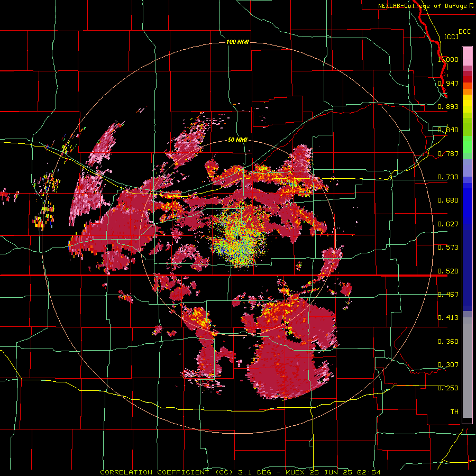Click the 0.360 legend value
The width and height of the screenshot is (476, 476).
coord(448,342)
